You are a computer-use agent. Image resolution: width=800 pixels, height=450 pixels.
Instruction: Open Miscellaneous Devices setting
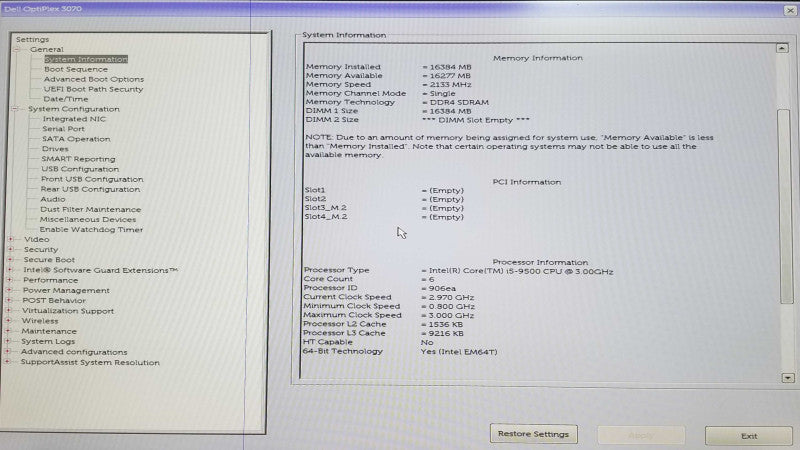(x=88, y=219)
